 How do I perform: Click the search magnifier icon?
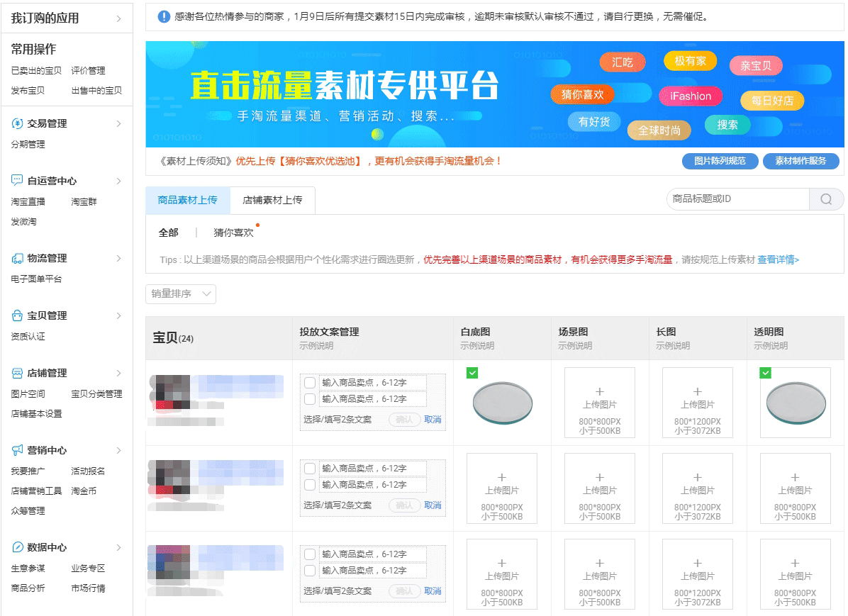(826, 199)
